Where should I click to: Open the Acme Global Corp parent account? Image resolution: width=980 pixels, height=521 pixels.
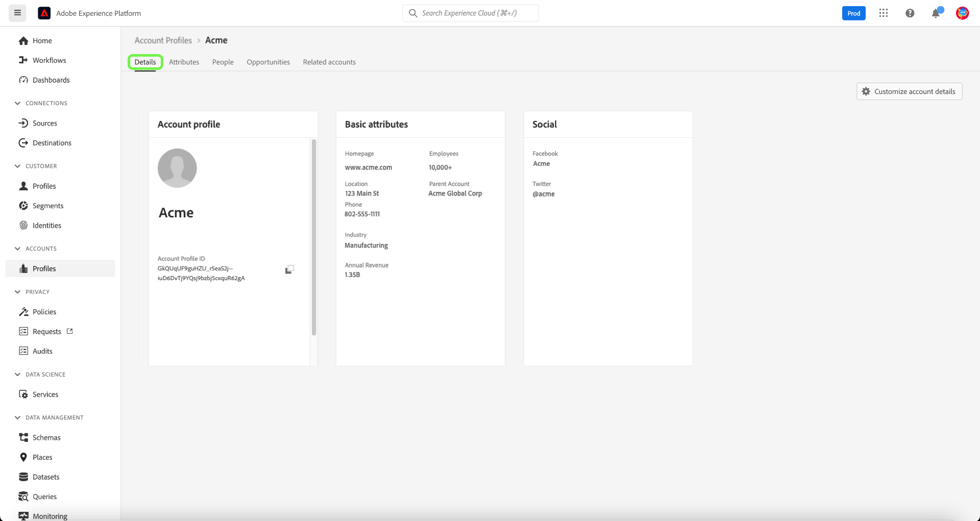(455, 193)
